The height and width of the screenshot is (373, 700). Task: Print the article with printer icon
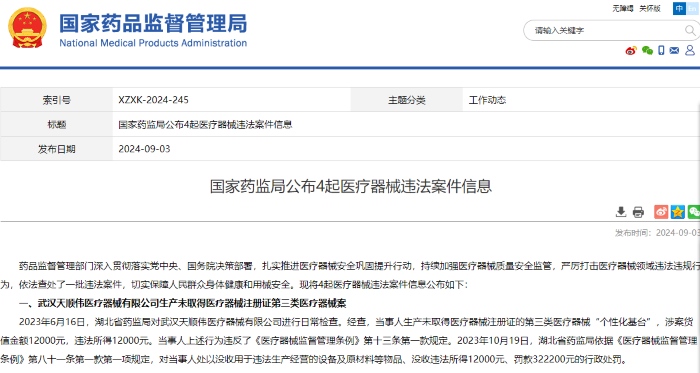coord(638,212)
